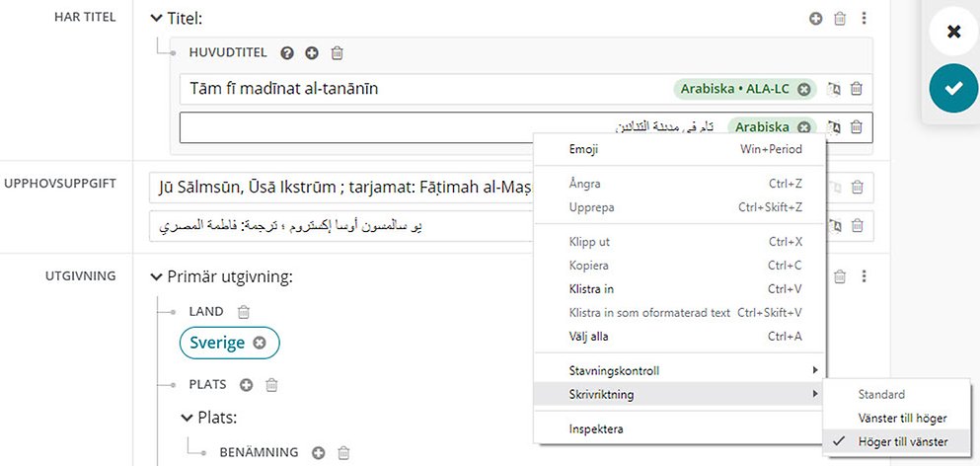Delete the Titel: entity with its trash icon
This screenshot has height=466, width=980.
(840, 19)
